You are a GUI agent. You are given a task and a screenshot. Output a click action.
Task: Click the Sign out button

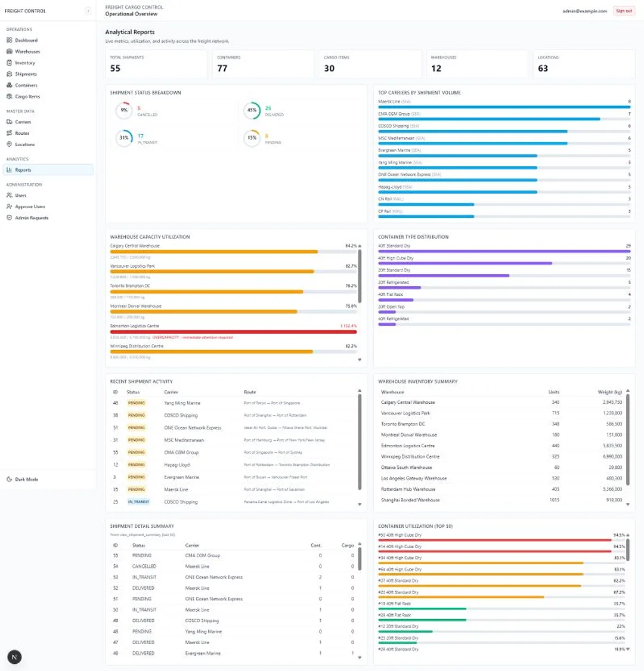tap(624, 11)
